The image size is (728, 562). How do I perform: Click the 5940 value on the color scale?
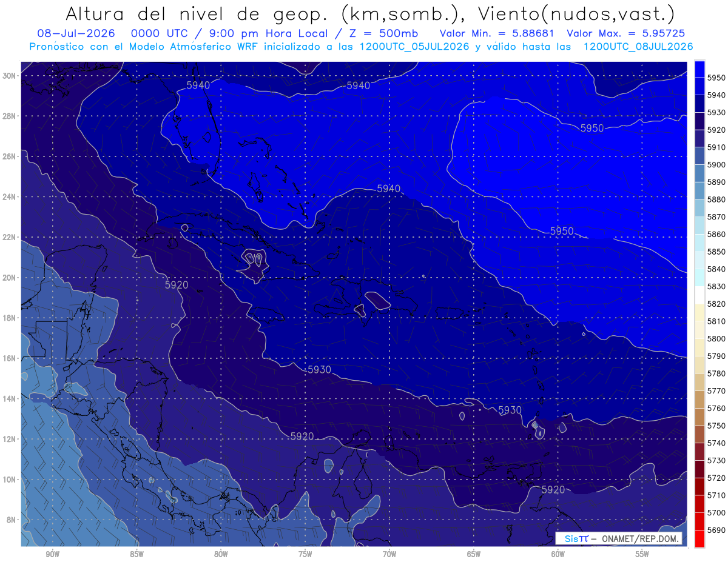pyautogui.click(x=716, y=95)
